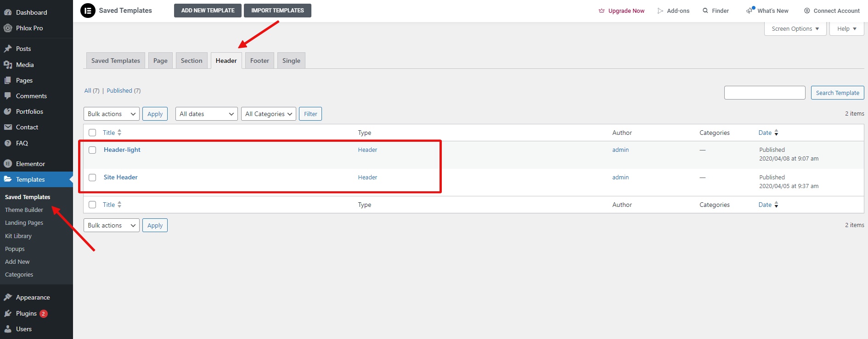The height and width of the screenshot is (339, 868).
Task: Click the Connect Account user icon
Action: click(x=807, y=11)
